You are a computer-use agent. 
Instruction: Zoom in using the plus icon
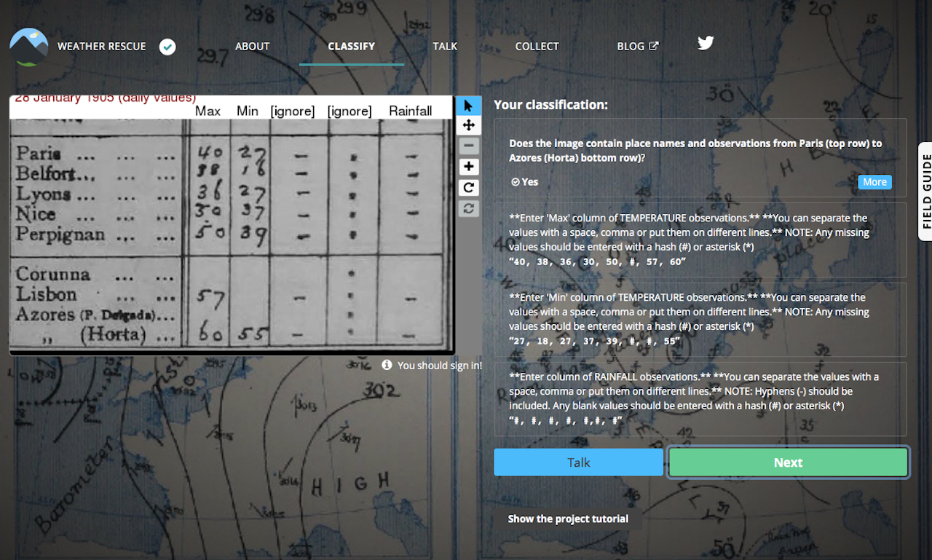coord(468,166)
